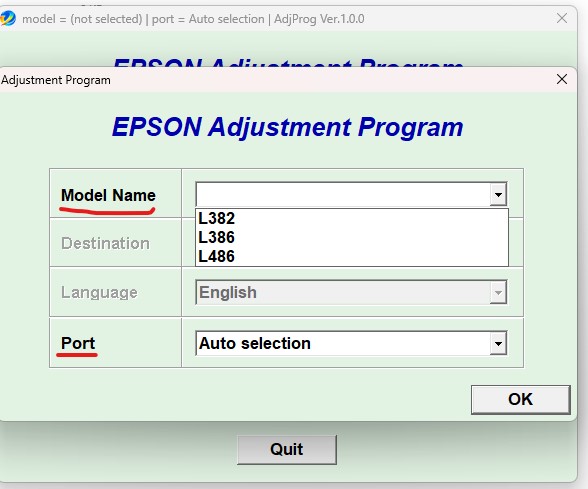This screenshot has width=588, height=489.
Task: Click the EPSON Adjustment Program heading
Action: (288, 127)
